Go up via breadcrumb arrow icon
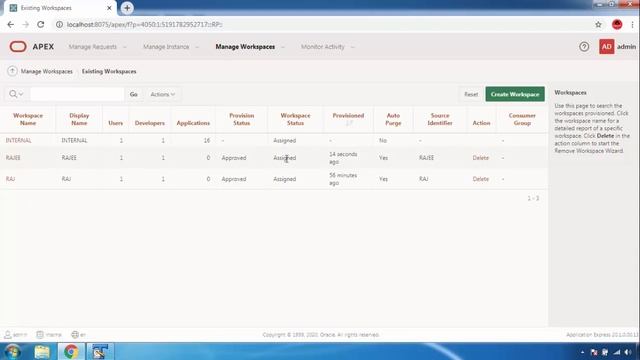This screenshot has width=640, height=360. [12, 71]
